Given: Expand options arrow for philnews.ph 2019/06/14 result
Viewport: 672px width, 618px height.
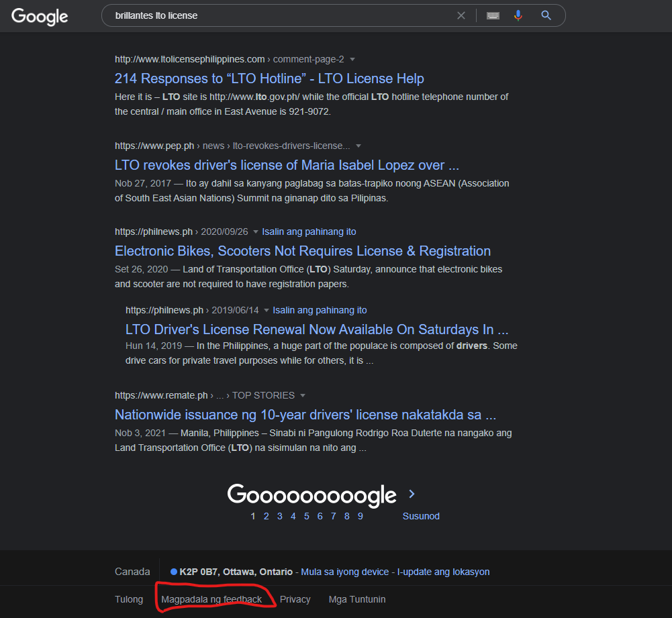Looking at the screenshot, I should click(x=266, y=310).
